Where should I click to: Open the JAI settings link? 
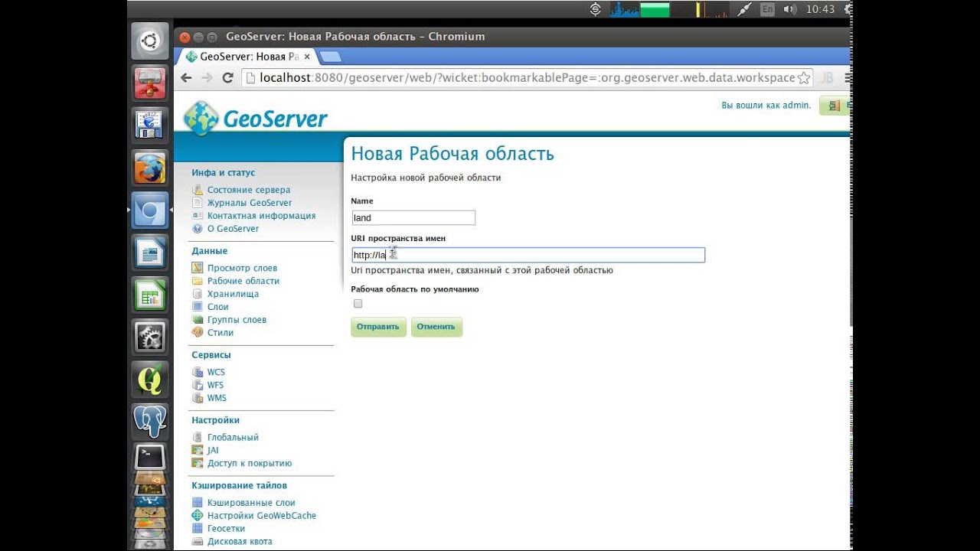point(213,450)
